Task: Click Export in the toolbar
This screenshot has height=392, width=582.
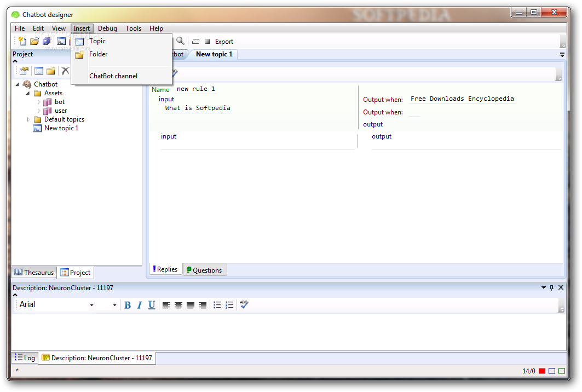Action: tap(224, 42)
